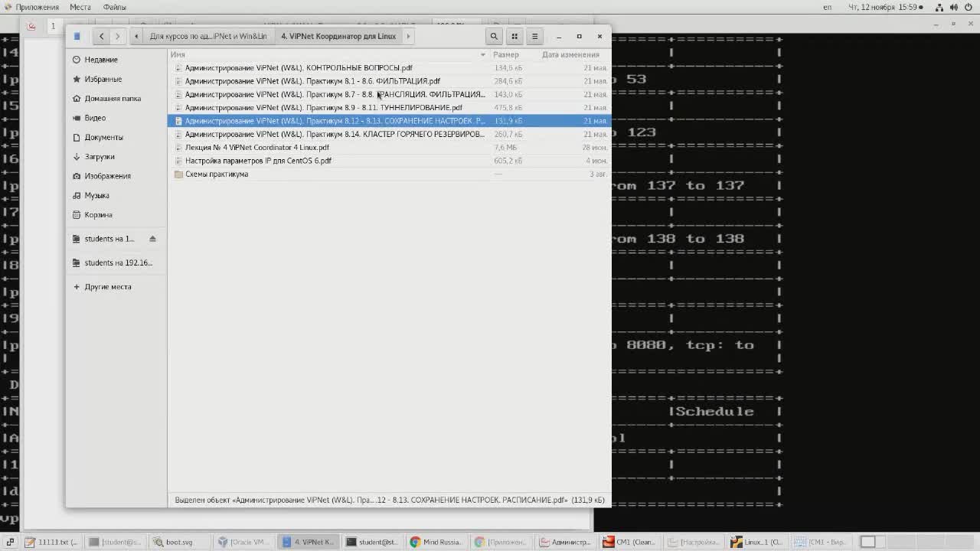Show next path segments arrow
The height and width of the screenshot is (551, 980).
[408, 36]
